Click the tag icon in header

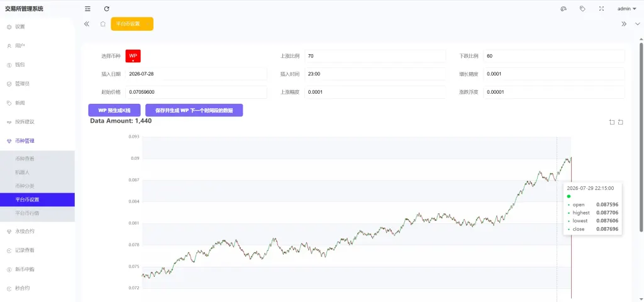coord(582,9)
